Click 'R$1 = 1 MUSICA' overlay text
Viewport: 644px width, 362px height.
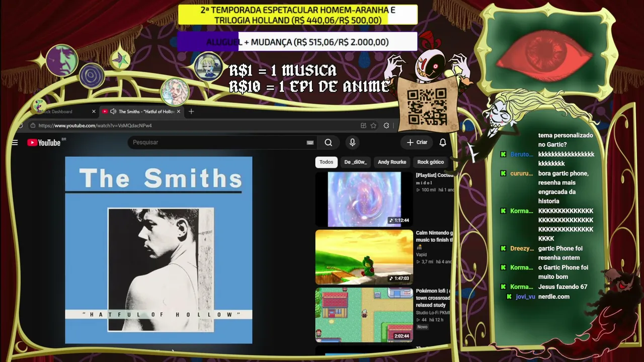click(x=283, y=70)
